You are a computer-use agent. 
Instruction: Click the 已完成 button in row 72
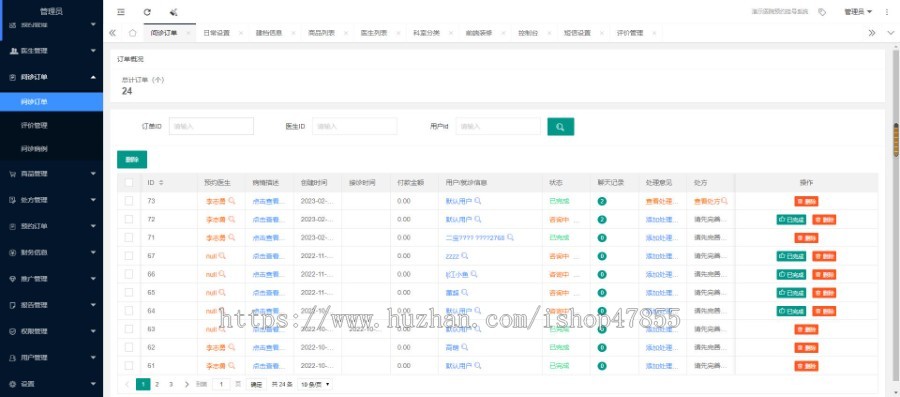pyautogui.click(x=792, y=219)
